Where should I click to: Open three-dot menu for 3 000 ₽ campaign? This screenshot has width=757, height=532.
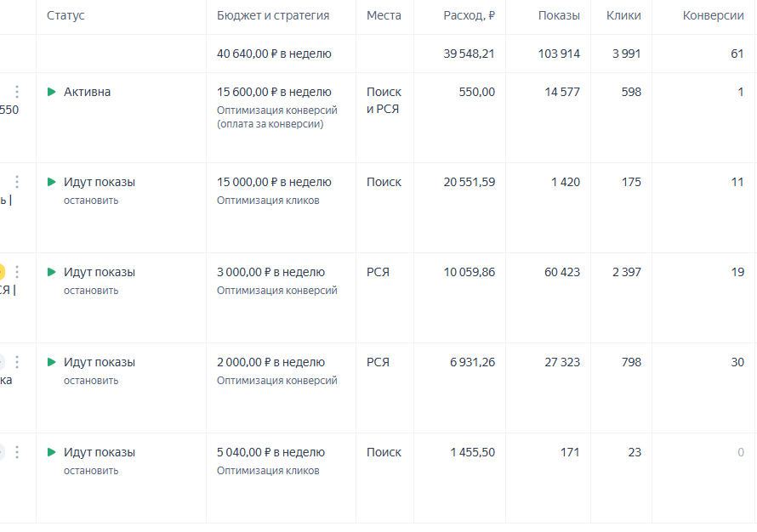click(x=17, y=272)
